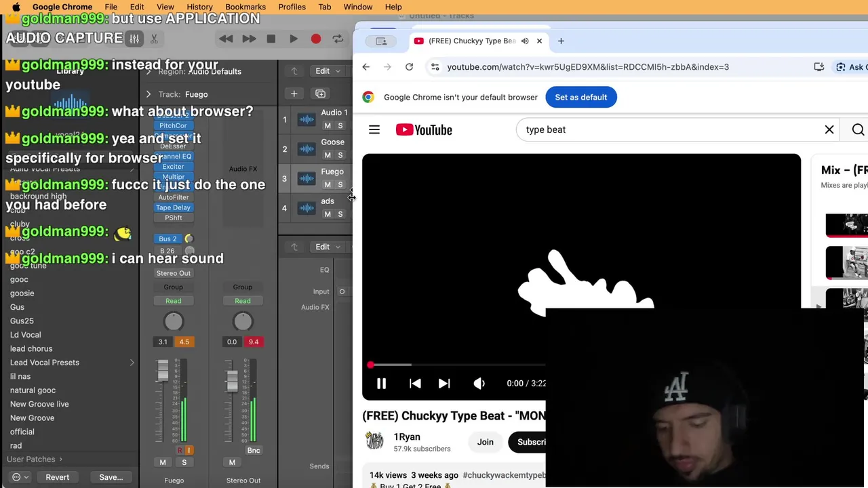Image resolution: width=868 pixels, height=488 pixels.
Task: Open the Group slot on Fuego strip
Action: pos(174,287)
